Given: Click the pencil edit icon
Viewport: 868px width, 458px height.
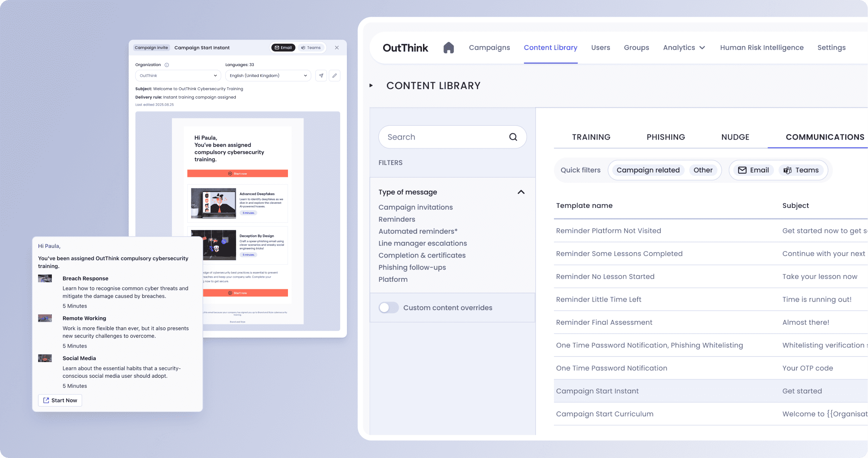Looking at the screenshot, I should coord(335,75).
